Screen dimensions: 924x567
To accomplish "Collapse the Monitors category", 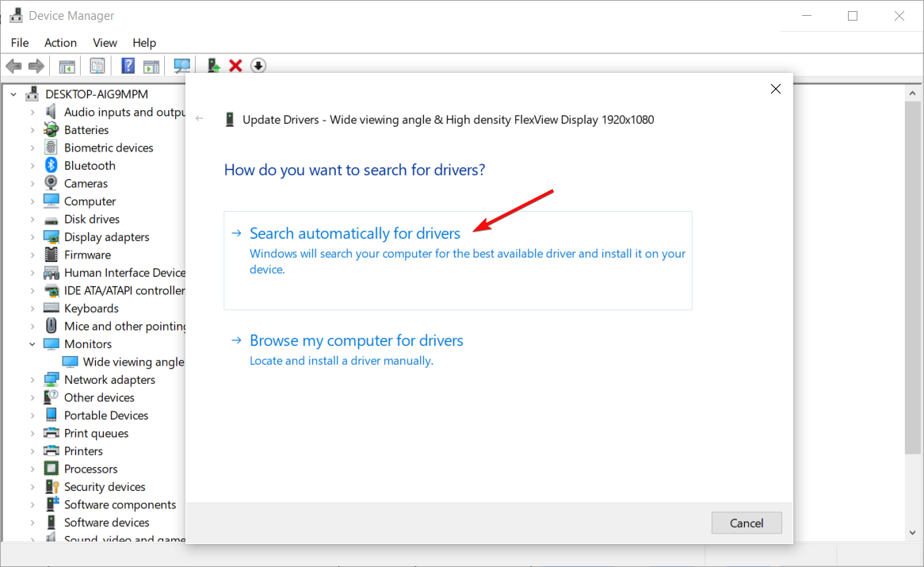I will pos(32,344).
